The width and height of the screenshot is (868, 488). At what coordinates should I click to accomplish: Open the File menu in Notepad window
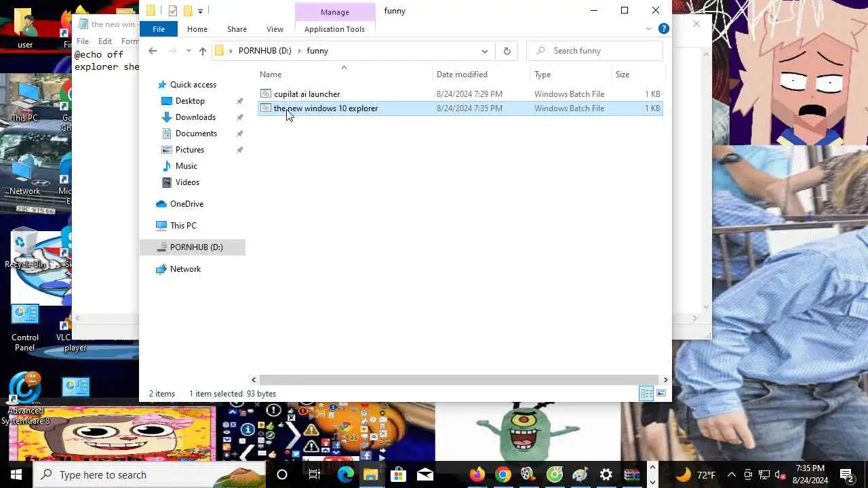[x=83, y=41]
